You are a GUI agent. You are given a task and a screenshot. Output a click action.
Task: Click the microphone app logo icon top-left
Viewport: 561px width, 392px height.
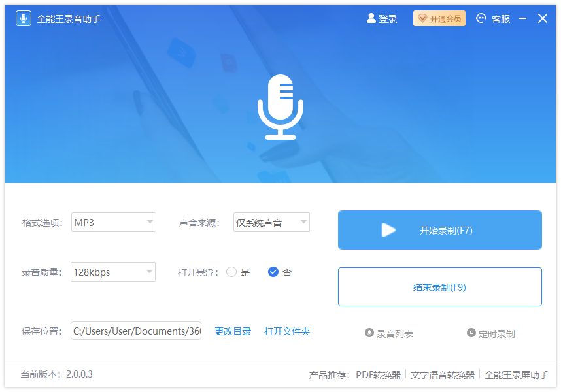point(24,18)
